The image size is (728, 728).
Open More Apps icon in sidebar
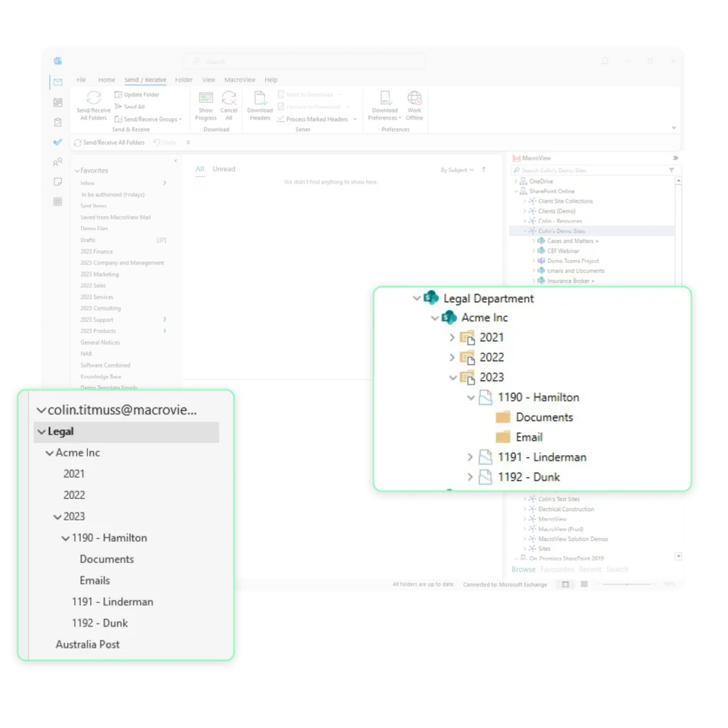pyautogui.click(x=58, y=201)
